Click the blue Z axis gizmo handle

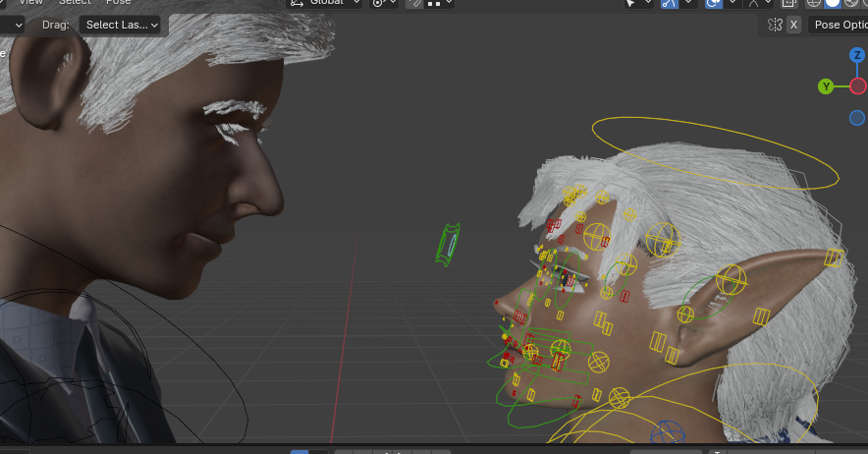point(856,55)
